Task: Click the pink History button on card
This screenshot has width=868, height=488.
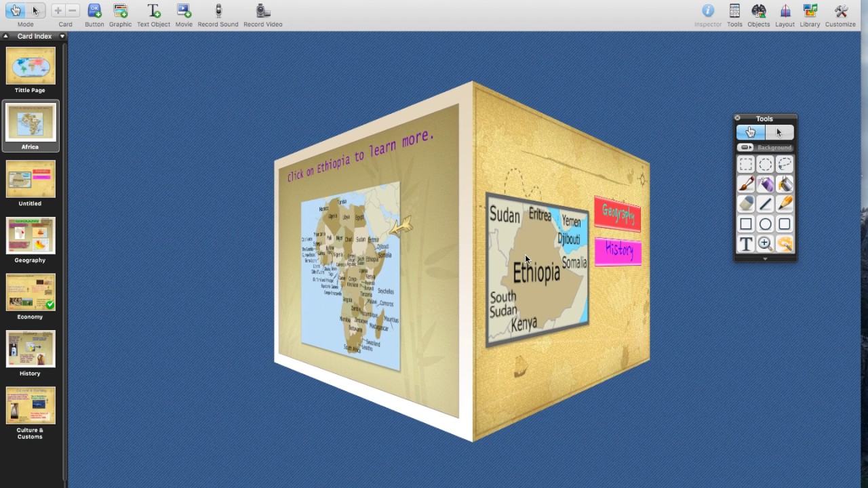Action: pyautogui.click(x=618, y=251)
